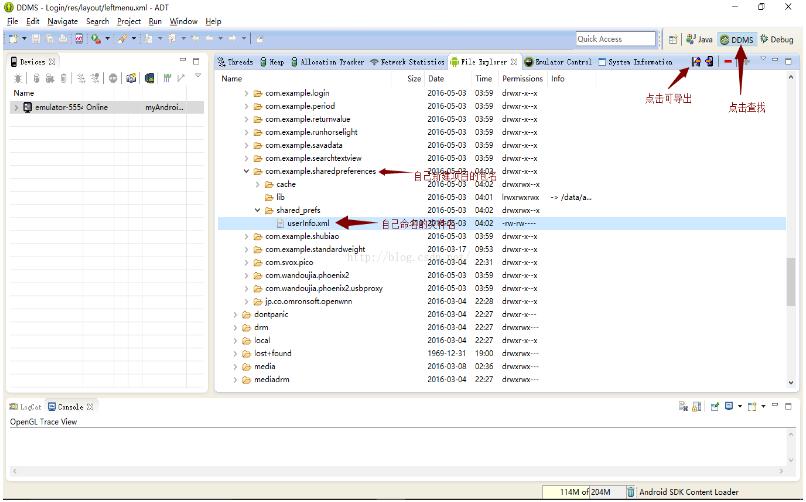The height and width of the screenshot is (502, 806).
Task: Click the Screen Capture camera icon
Action: (131, 78)
